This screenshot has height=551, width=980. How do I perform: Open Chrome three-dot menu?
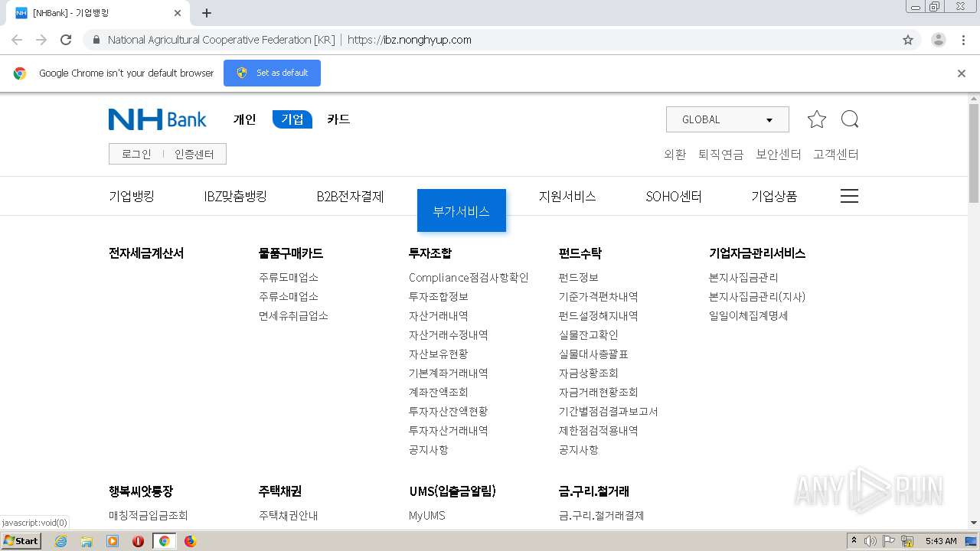963,40
